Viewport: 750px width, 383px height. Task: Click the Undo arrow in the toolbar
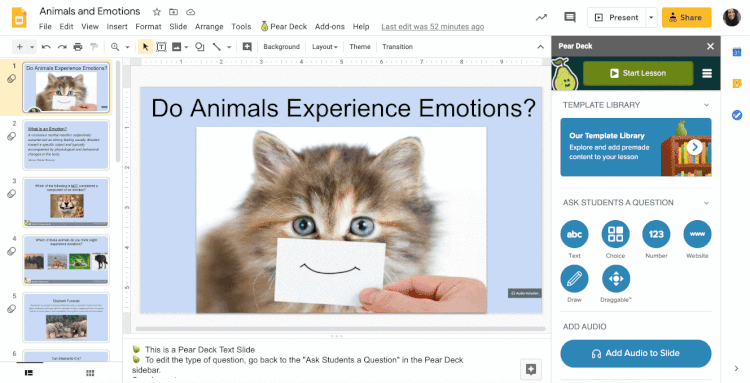tap(46, 47)
